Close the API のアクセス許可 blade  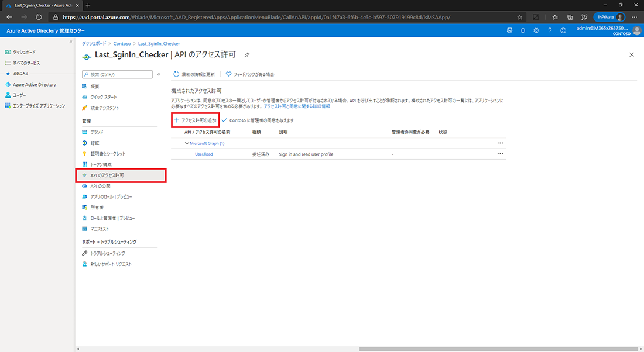632,54
